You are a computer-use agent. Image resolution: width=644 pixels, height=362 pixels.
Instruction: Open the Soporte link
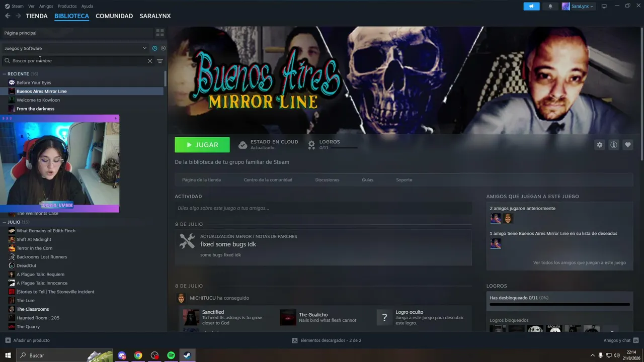tap(404, 180)
